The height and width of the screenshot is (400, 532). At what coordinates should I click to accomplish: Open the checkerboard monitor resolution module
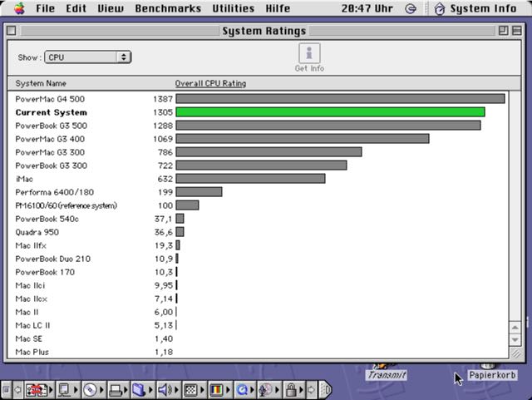pyautogui.click(x=194, y=390)
